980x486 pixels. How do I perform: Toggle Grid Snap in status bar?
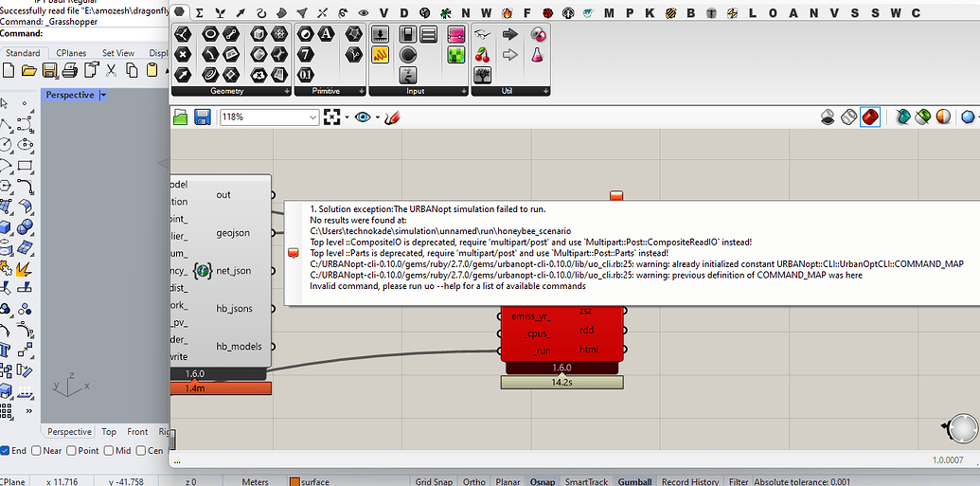tap(434, 481)
